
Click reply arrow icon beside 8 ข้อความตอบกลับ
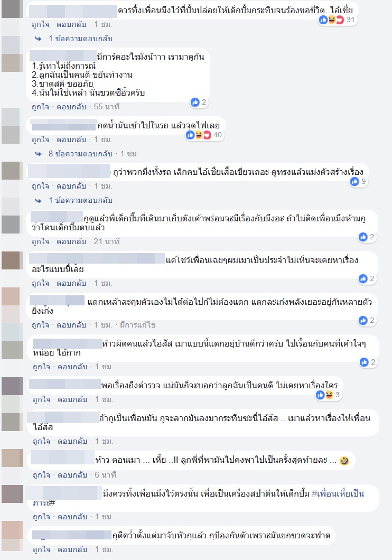(38, 154)
